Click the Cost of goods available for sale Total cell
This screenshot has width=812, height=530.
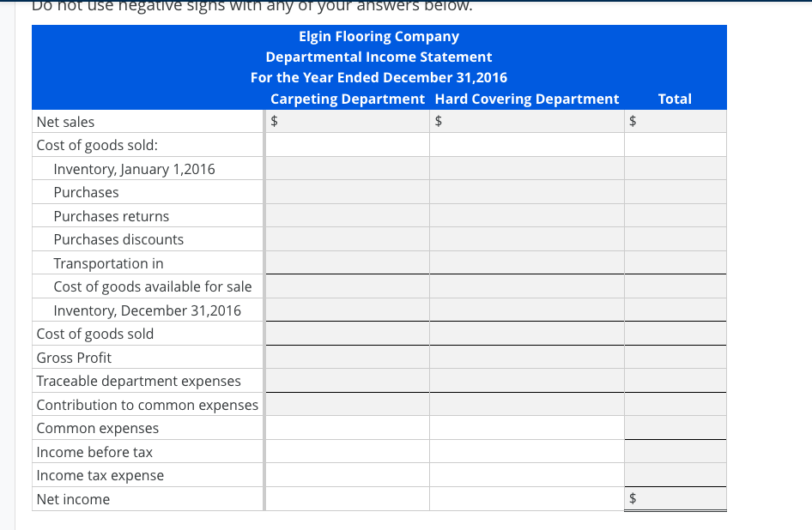[x=675, y=286]
